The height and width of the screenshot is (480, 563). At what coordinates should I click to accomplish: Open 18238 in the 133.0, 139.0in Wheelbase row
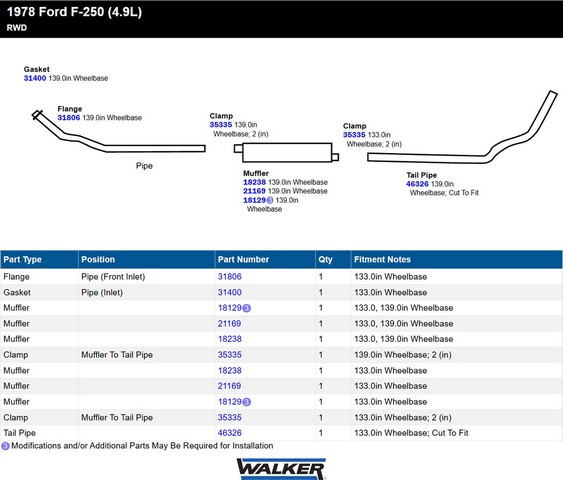click(229, 339)
